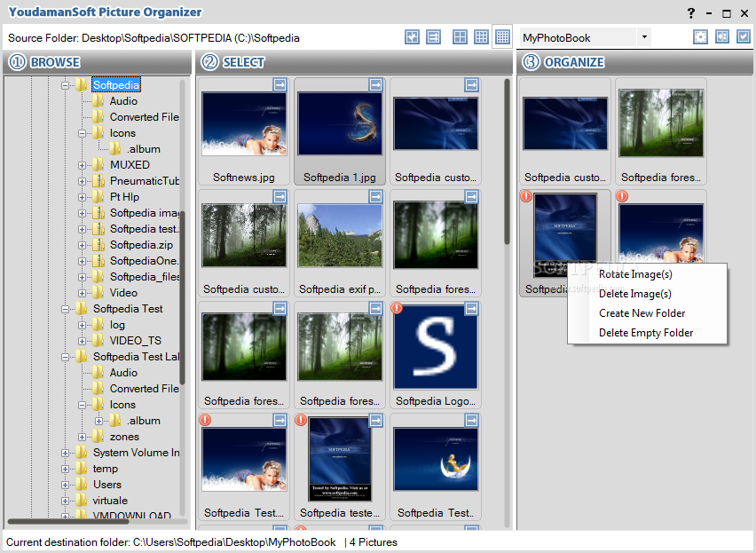The width and height of the screenshot is (756, 553).
Task: Click the checkmark icon in Organize toolbar
Action: pos(744,36)
